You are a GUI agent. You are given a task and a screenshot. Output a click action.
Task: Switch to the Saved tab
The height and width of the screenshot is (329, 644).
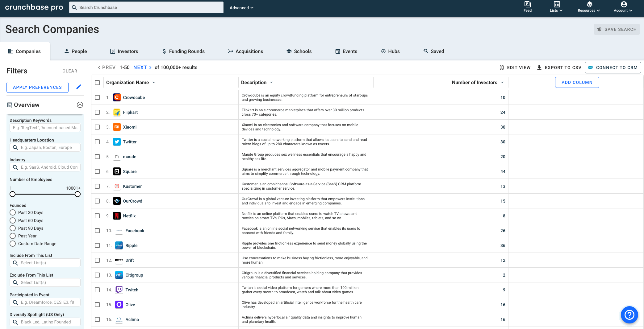tap(434, 51)
